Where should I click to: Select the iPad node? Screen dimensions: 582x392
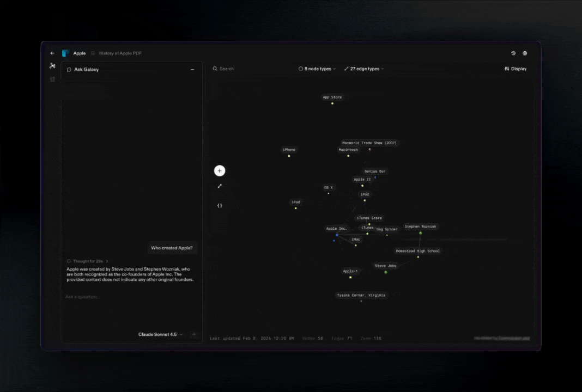pyautogui.click(x=296, y=202)
